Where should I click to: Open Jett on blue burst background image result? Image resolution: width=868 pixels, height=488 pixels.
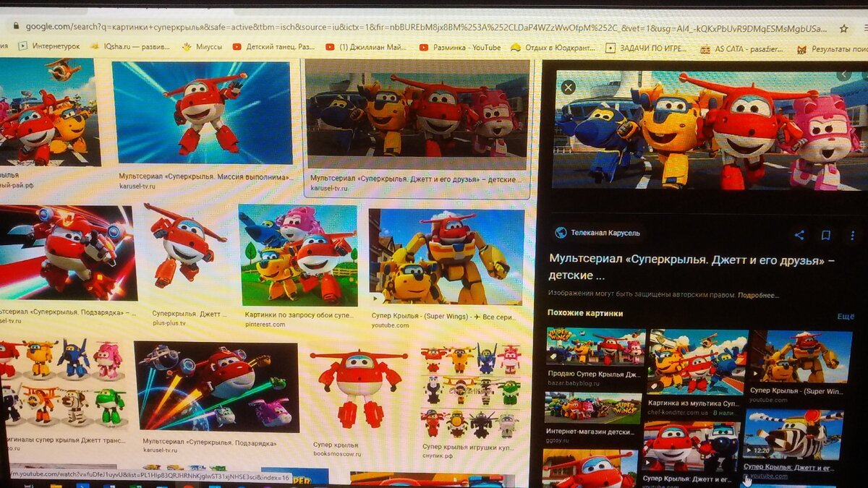202,113
